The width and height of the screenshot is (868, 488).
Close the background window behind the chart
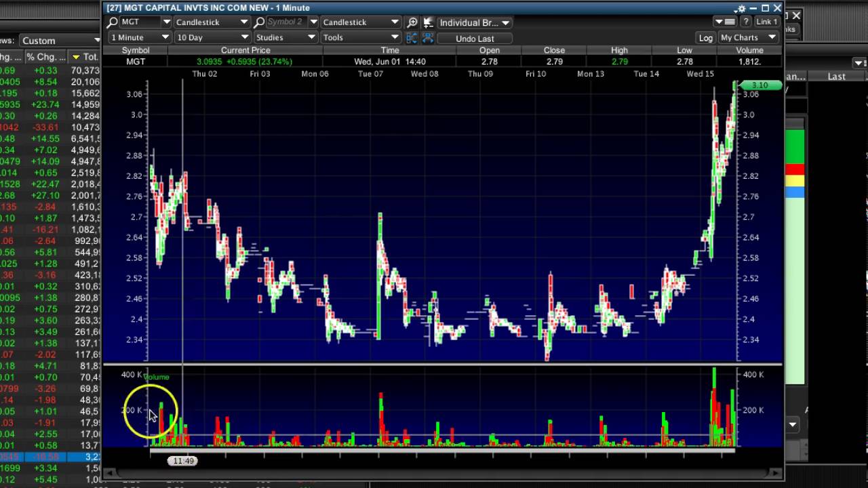(x=797, y=15)
